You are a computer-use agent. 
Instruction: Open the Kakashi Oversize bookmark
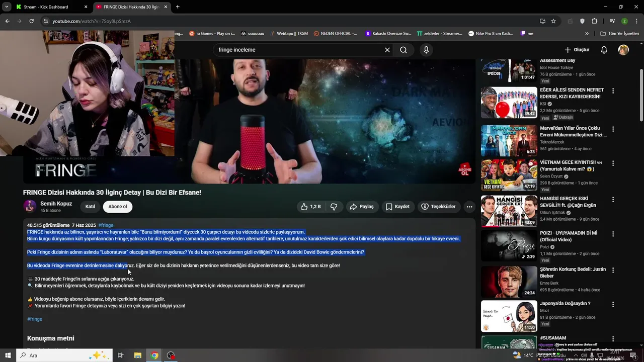pos(388,34)
